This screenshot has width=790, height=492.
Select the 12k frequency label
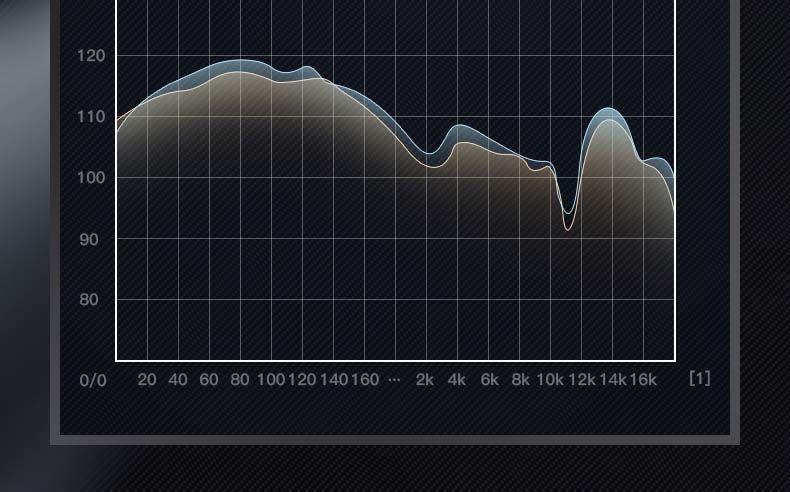click(x=582, y=380)
